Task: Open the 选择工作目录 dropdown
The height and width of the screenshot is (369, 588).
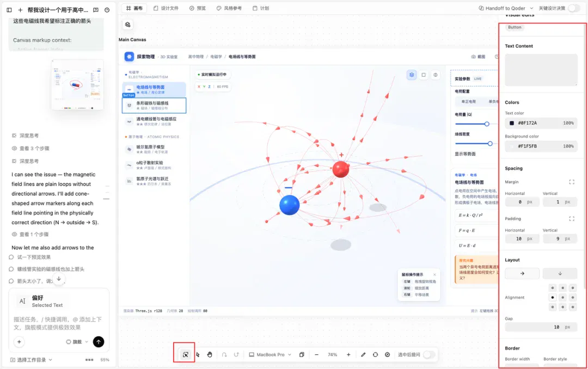Action: (31, 360)
